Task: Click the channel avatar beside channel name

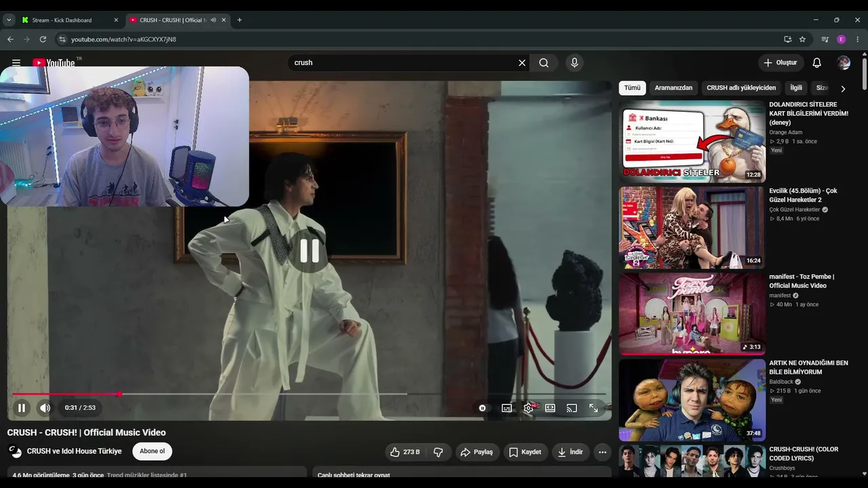Action: (x=16, y=451)
